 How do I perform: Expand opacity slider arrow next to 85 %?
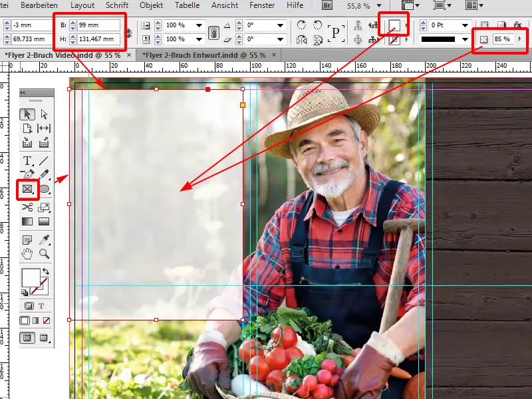click(x=520, y=39)
